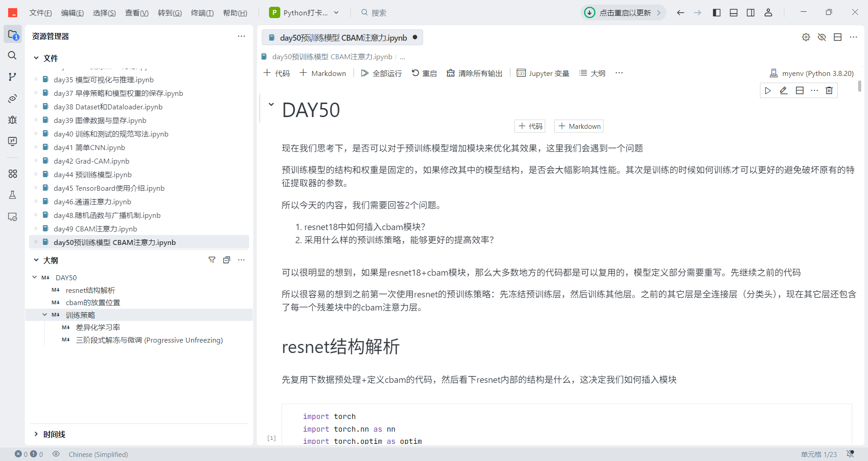Image resolution: width=868 pixels, height=461 pixels.
Task: Open the Jupyter 变量 variables viewer
Action: [x=542, y=73]
